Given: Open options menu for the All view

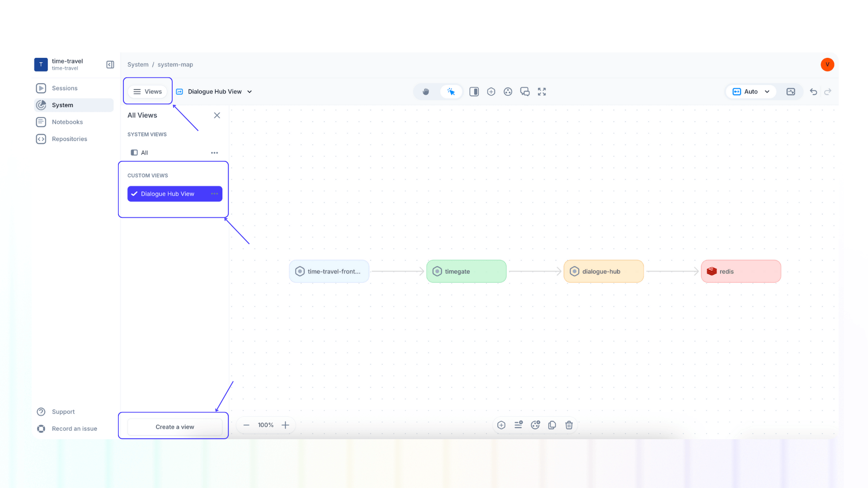Looking at the screenshot, I should point(214,152).
